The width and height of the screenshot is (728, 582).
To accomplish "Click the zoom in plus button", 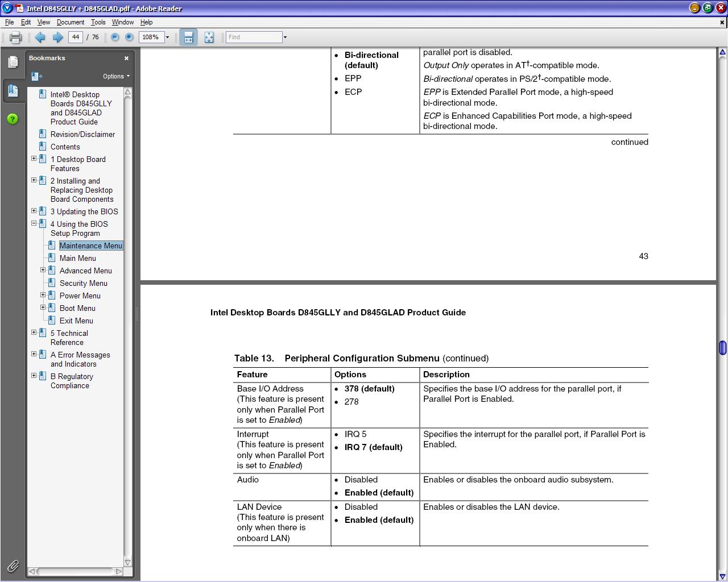I will pyautogui.click(x=129, y=37).
